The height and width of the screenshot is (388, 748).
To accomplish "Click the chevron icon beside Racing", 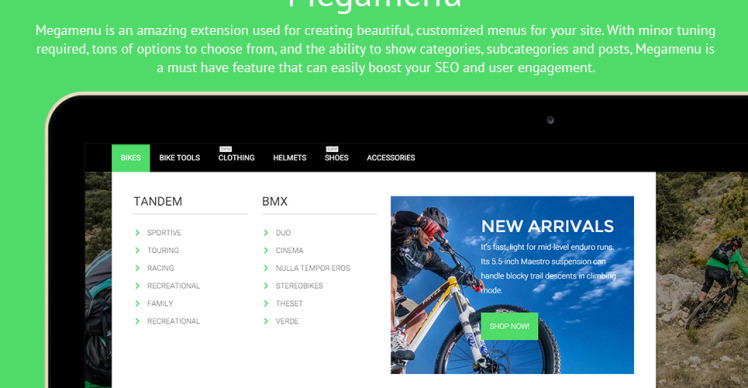I will click(x=137, y=268).
